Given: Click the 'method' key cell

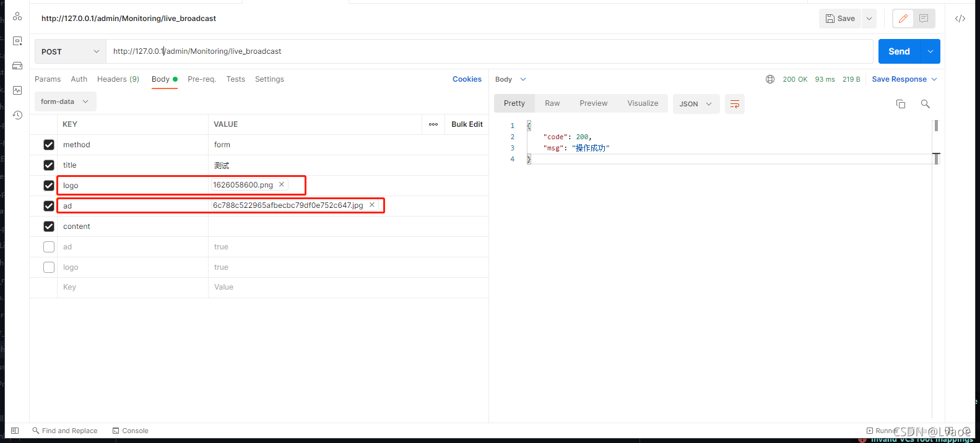Looking at the screenshot, I should pyautogui.click(x=132, y=145).
